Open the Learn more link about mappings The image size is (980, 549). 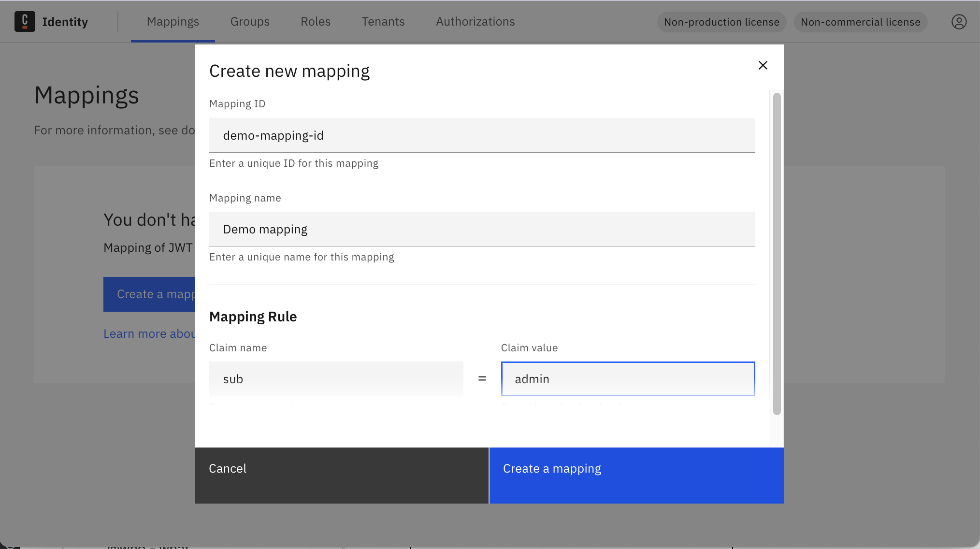pos(150,333)
